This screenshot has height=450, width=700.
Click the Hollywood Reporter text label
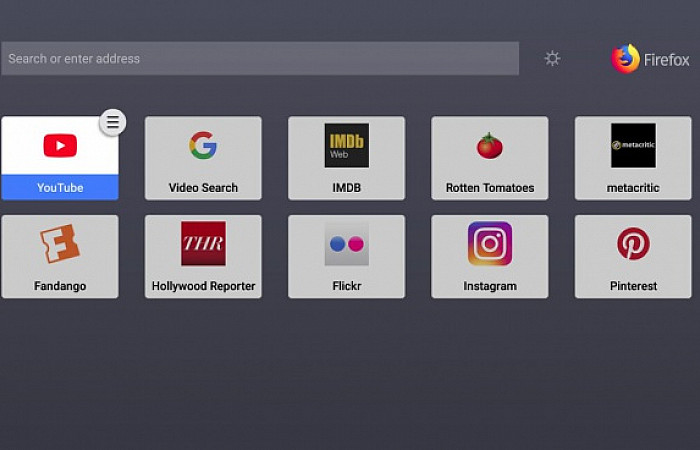point(203,286)
